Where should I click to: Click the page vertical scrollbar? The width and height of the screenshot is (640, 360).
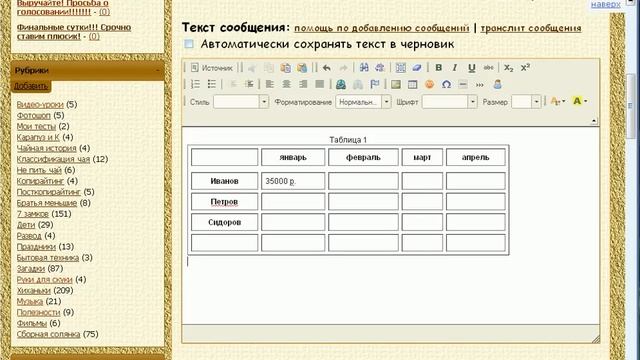pos(631,106)
